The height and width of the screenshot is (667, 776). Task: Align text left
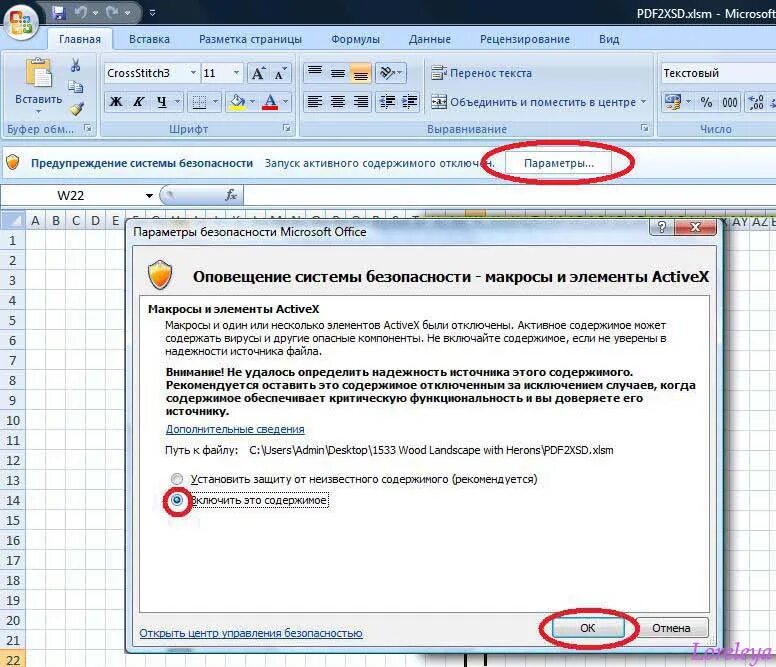315,102
